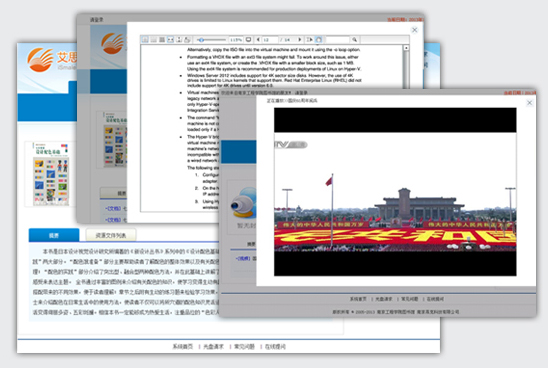This screenshot has height=368, width=548.
Task: Open 常见问题 link in bottom page footer
Action: (244, 347)
